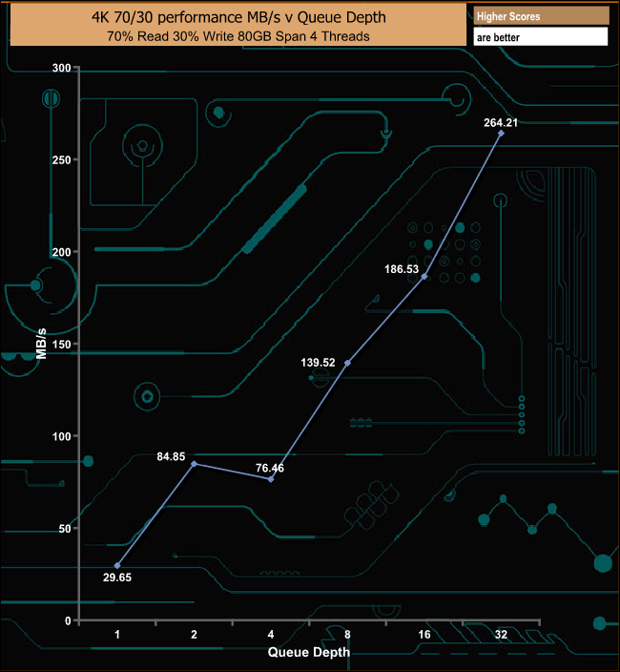Select the y-axis tick label 300
This screenshot has width=620, height=672.
click(x=61, y=68)
